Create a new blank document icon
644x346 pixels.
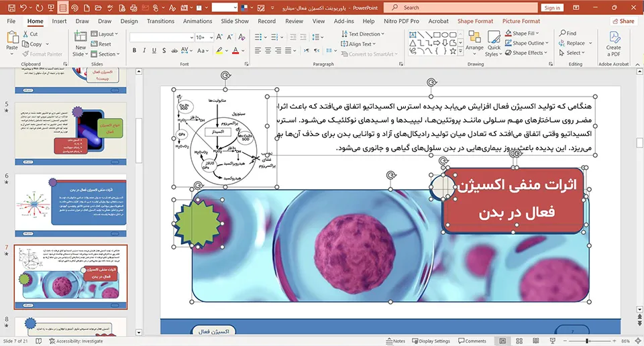(87, 7)
